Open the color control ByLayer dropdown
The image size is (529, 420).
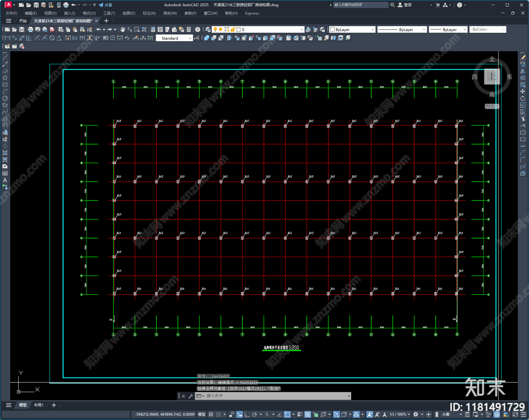[x=352, y=29]
